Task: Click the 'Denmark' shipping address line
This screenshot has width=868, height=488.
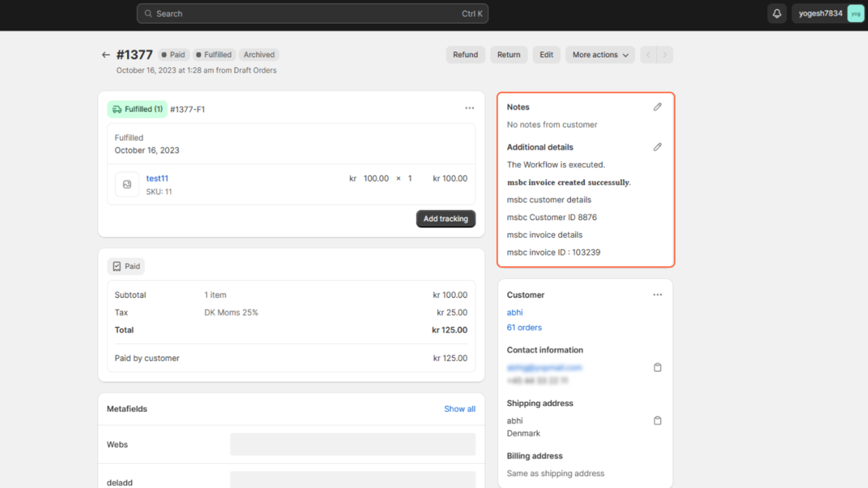Action: 524,433
